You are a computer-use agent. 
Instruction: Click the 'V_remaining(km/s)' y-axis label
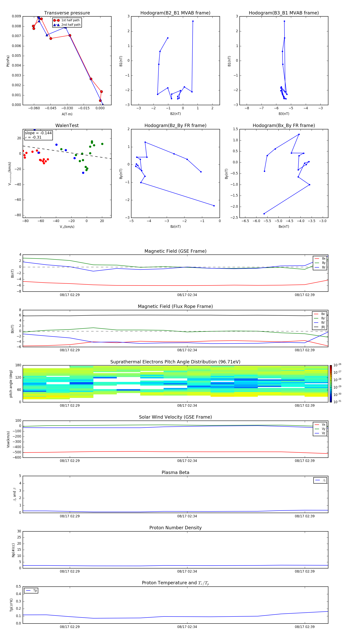pyautogui.click(x=10, y=173)
